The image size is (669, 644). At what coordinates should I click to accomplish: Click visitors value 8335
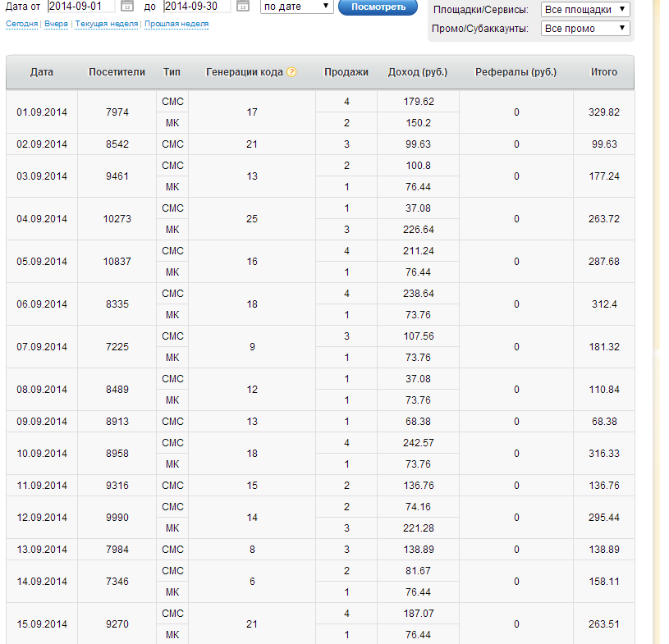[117, 304]
